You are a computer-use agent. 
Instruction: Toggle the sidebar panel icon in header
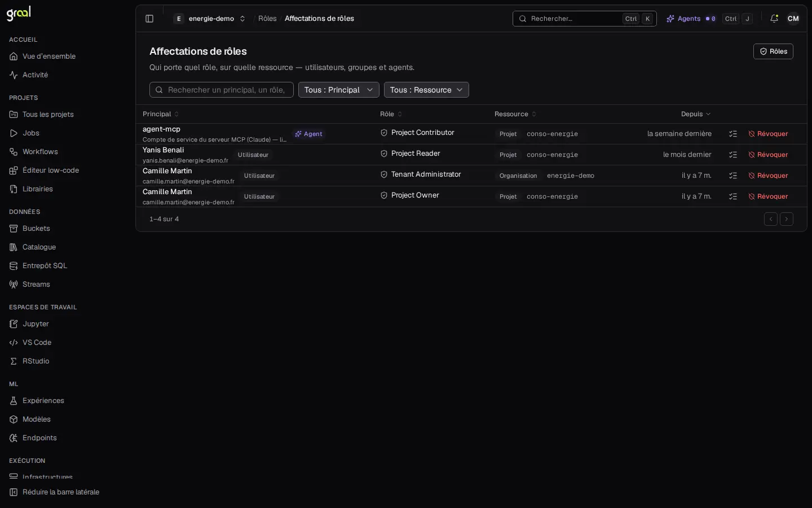[149, 19]
